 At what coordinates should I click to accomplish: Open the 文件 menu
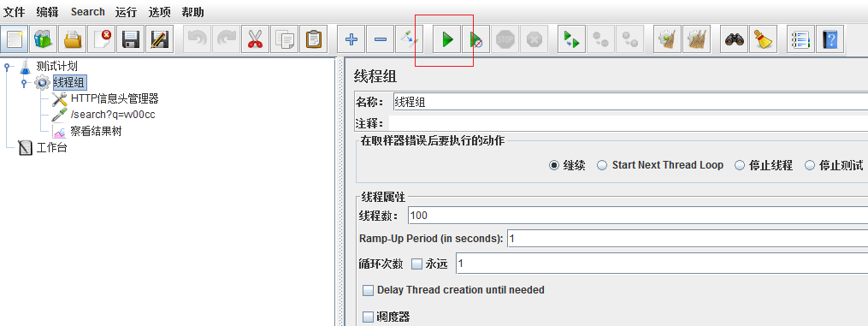15,12
